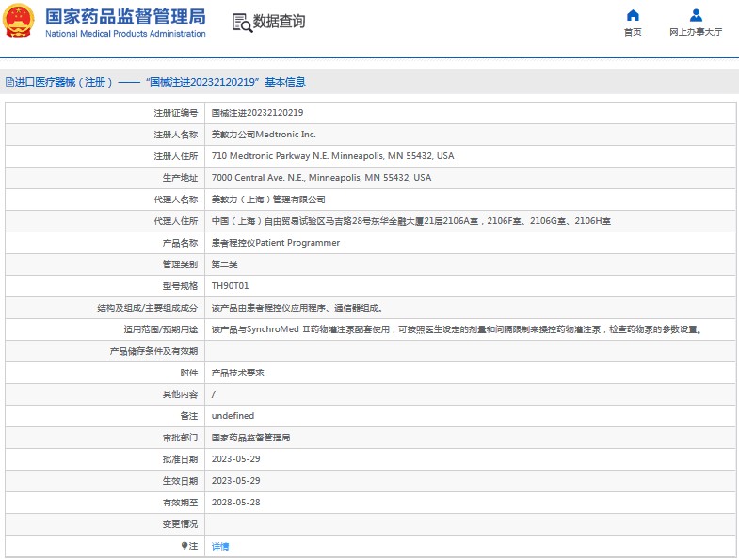
Task: Click the 基本信息 section heading text
Action: coord(284,82)
